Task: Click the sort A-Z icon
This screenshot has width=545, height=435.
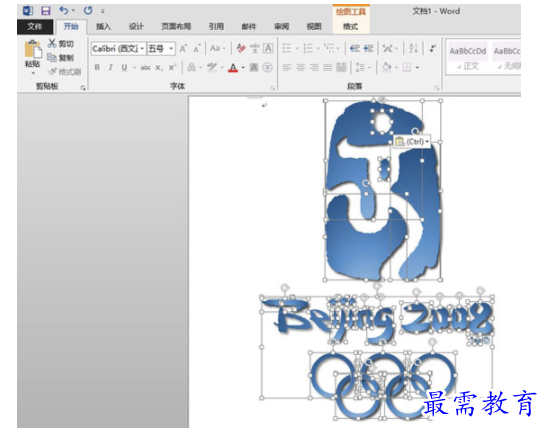Action: (x=413, y=48)
